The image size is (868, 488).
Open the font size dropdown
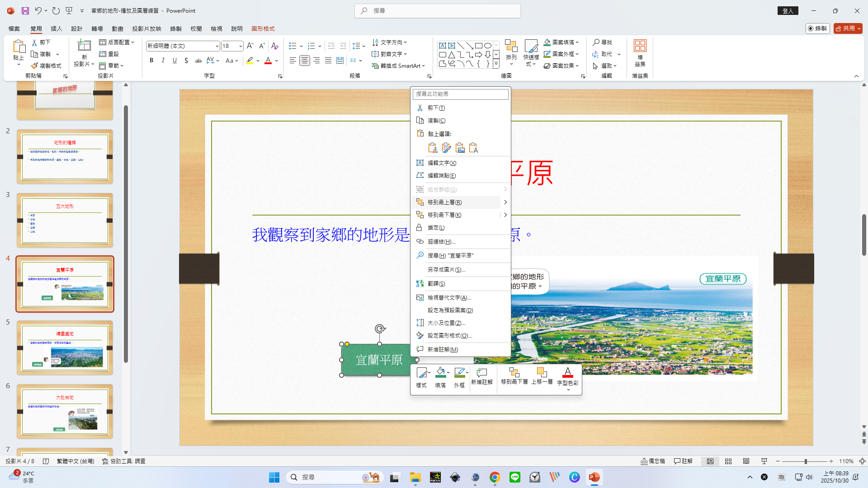[x=241, y=46]
